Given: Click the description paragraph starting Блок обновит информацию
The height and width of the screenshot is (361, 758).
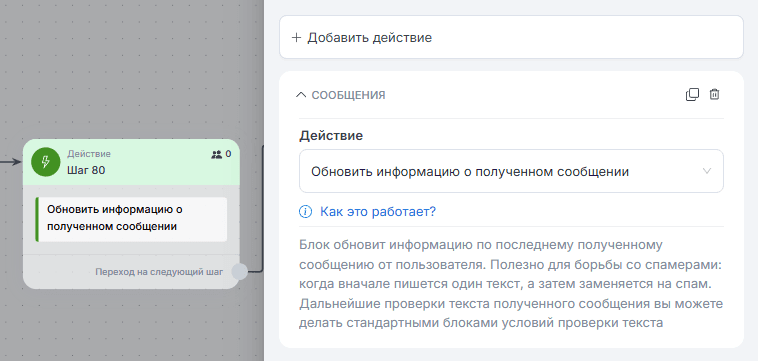Looking at the screenshot, I should click(x=511, y=283).
